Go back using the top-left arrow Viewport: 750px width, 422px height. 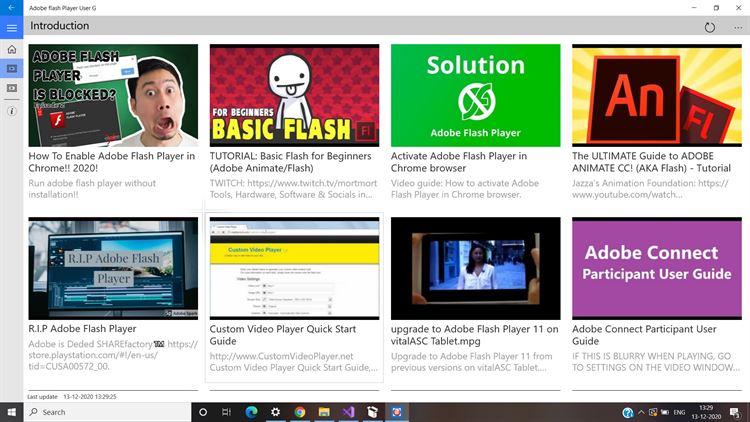click(x=11, y=8)
